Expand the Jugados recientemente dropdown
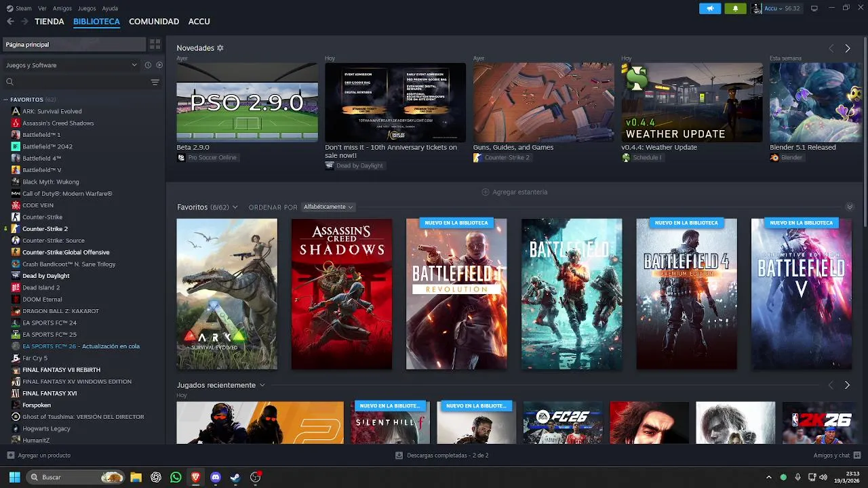The image size is (868, 488). (x=262, y=385)
